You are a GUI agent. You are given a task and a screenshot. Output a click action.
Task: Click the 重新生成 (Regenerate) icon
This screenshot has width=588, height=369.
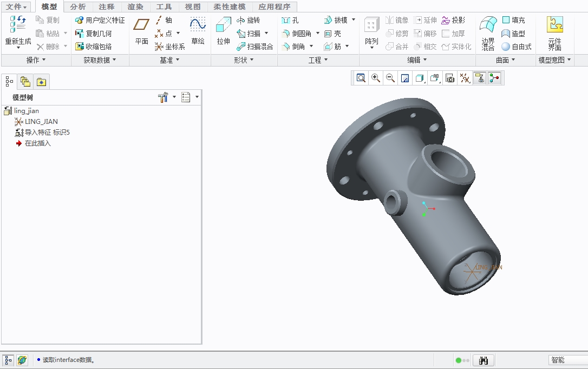pos(18,24)
